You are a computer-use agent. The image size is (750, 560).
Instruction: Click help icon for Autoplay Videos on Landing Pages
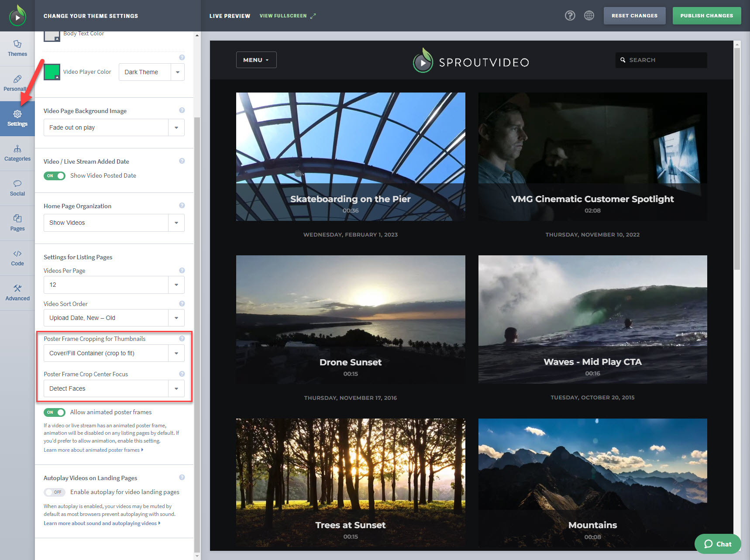[182, 478]
